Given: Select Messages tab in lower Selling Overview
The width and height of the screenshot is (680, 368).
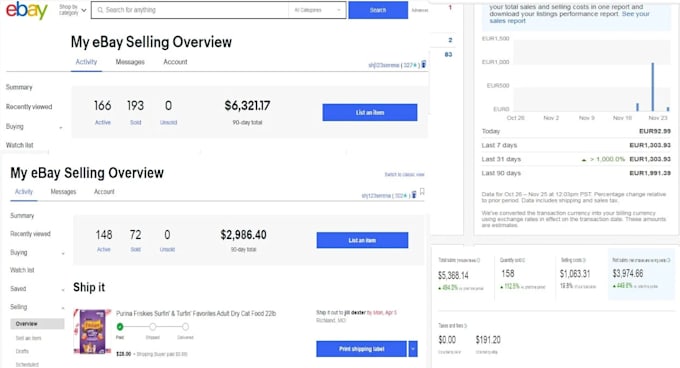Looking at the screenshot, I should point(63,192).
